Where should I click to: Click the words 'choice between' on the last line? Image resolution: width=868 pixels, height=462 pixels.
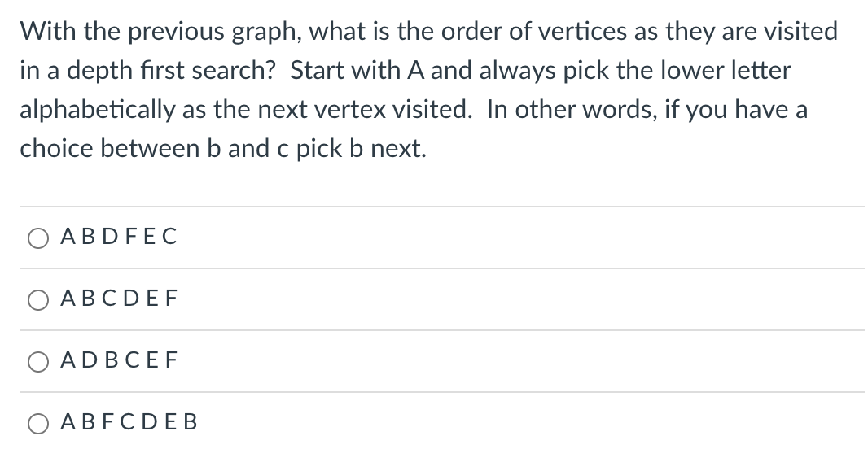coord(110,149)
